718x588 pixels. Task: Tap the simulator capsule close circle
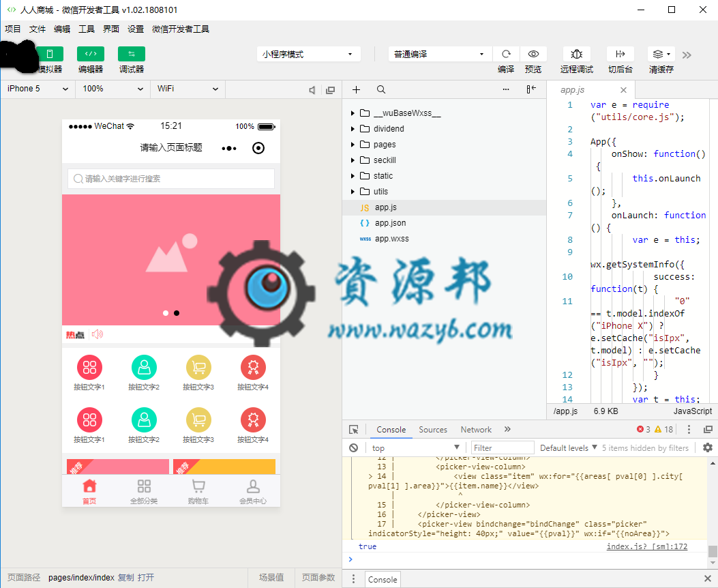[x=258, y=148]
